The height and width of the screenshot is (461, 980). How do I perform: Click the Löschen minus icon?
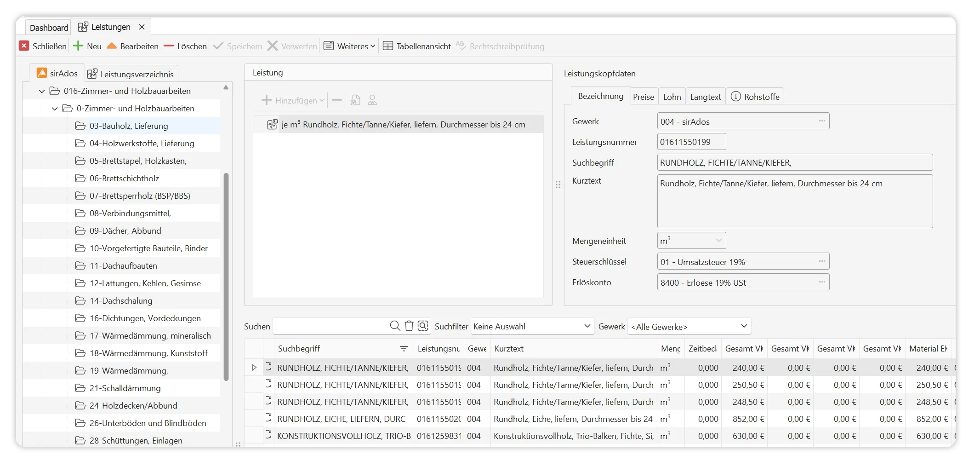pos(169,46)
